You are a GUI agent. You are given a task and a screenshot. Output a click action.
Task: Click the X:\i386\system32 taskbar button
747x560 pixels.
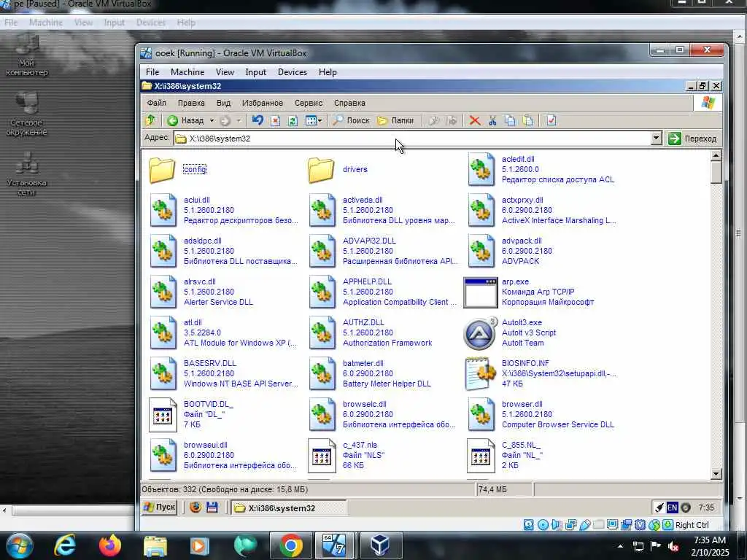point(289,508)
